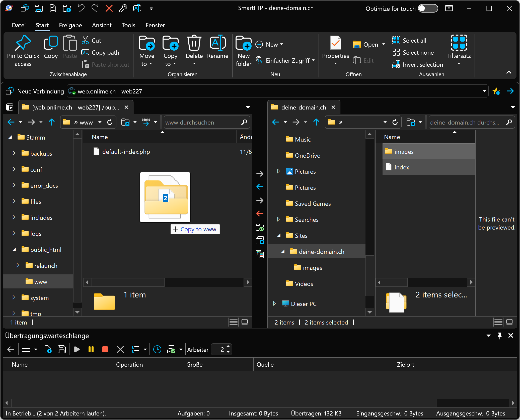Refresh the remote www folder listing
The image size is (520, 420).
pos(110,122)
